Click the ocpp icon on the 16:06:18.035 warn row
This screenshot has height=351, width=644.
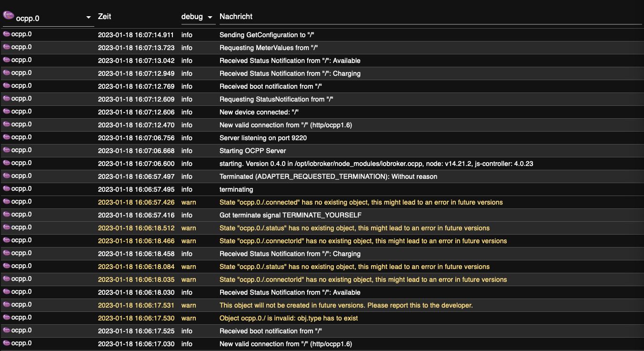coord(7,279)
